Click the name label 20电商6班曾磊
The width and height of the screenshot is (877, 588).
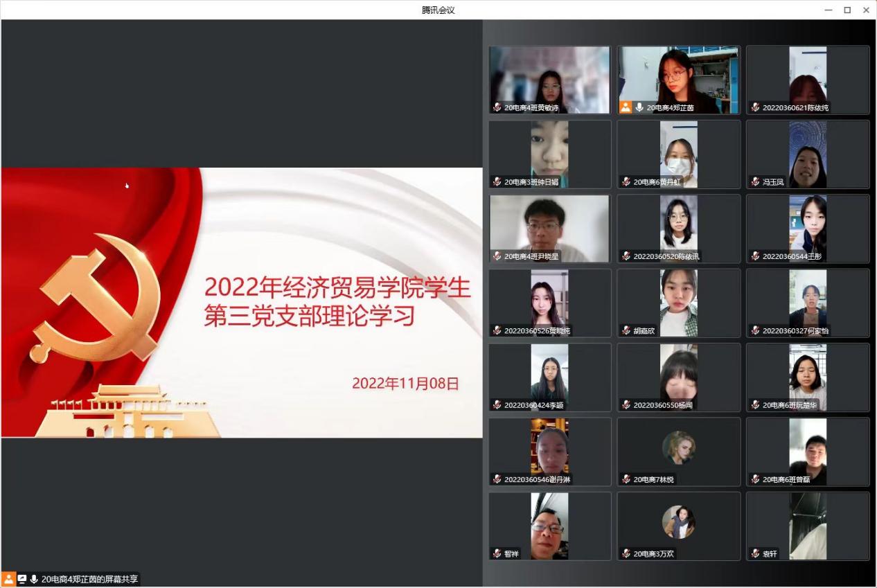click(786, 479)
